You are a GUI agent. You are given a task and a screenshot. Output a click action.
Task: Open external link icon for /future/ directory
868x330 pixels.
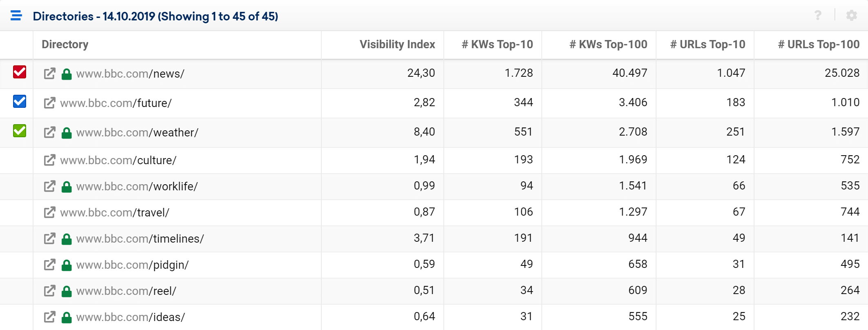[49, 103]
